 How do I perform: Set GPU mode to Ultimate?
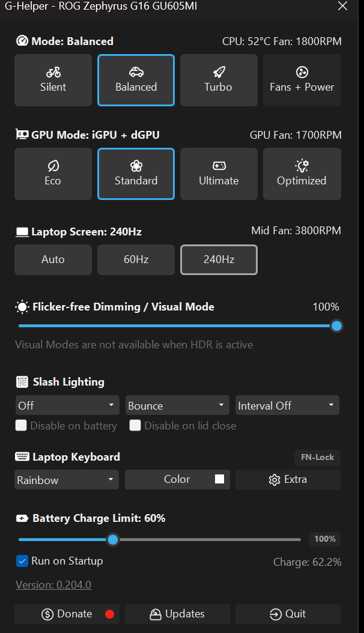click(219, 174)
